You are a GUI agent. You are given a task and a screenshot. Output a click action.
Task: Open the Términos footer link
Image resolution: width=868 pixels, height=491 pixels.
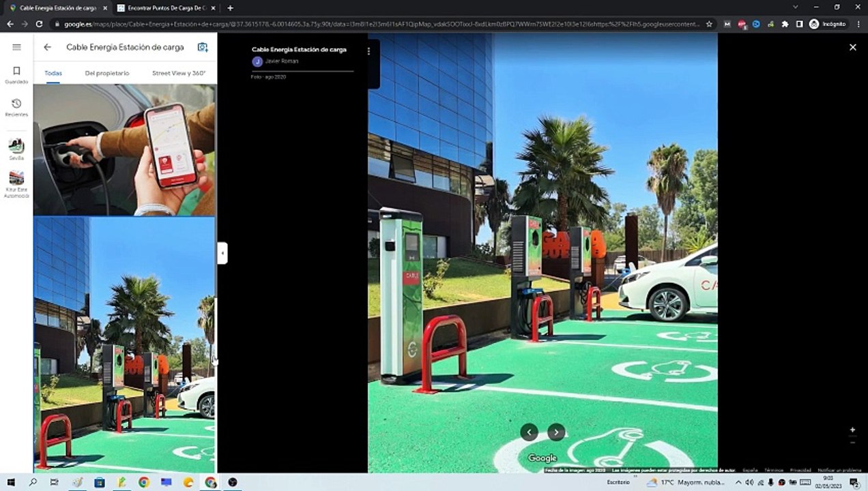pos(774,470)
